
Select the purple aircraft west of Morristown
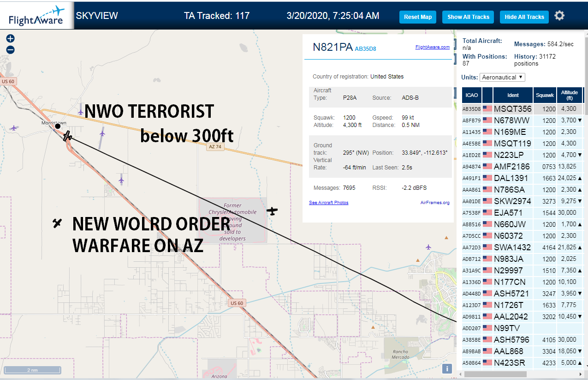[14, 127]
